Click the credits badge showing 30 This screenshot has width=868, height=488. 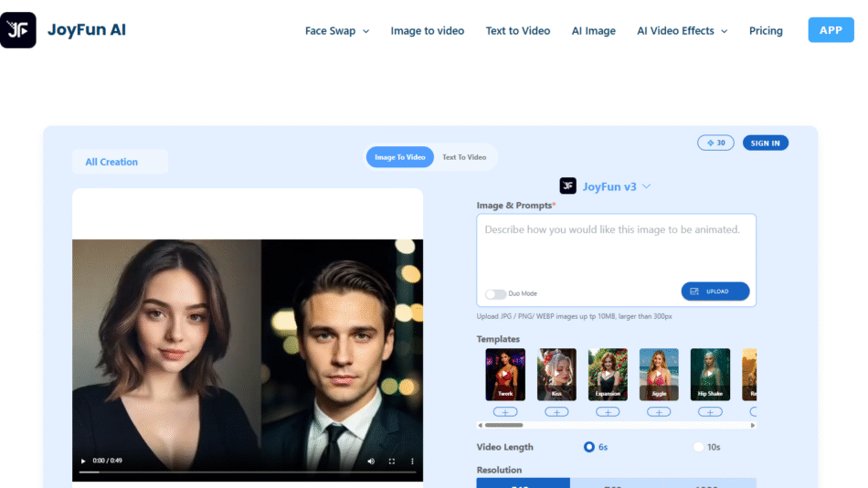[715, 143]
